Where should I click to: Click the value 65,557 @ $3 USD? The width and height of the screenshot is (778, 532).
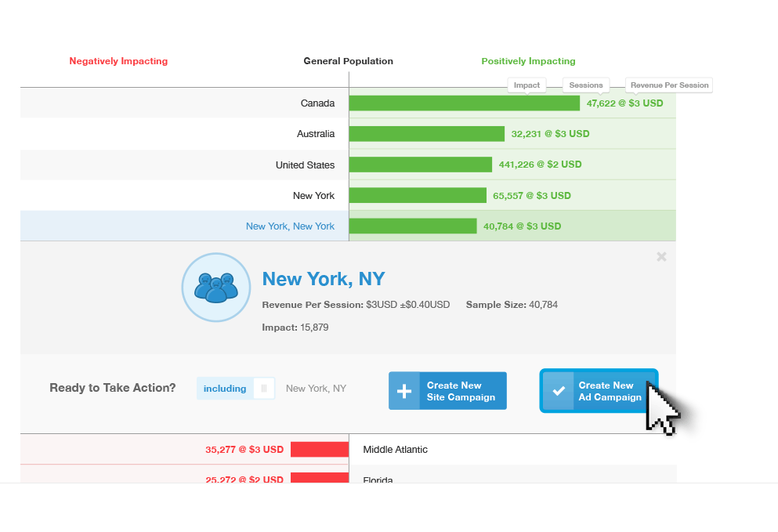tap(532, 196)
